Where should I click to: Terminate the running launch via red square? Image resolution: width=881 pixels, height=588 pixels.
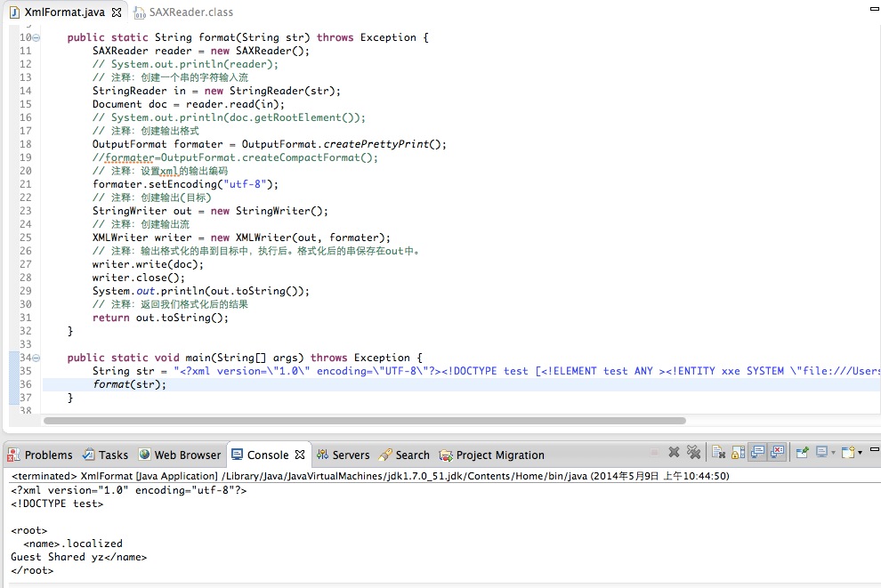tap(655, 452)
